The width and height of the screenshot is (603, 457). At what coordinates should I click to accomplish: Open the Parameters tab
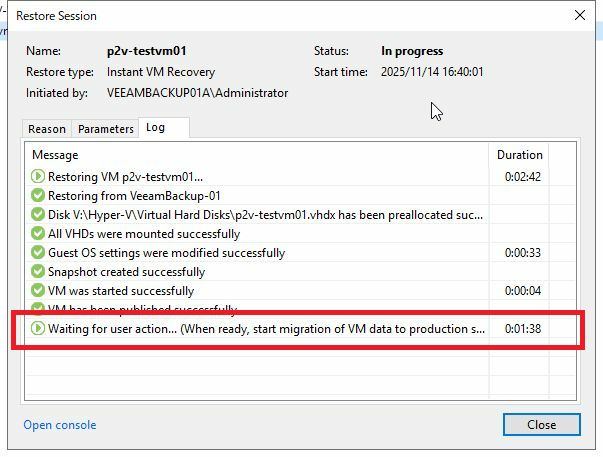pyautogui.click(x=106, y=129)
